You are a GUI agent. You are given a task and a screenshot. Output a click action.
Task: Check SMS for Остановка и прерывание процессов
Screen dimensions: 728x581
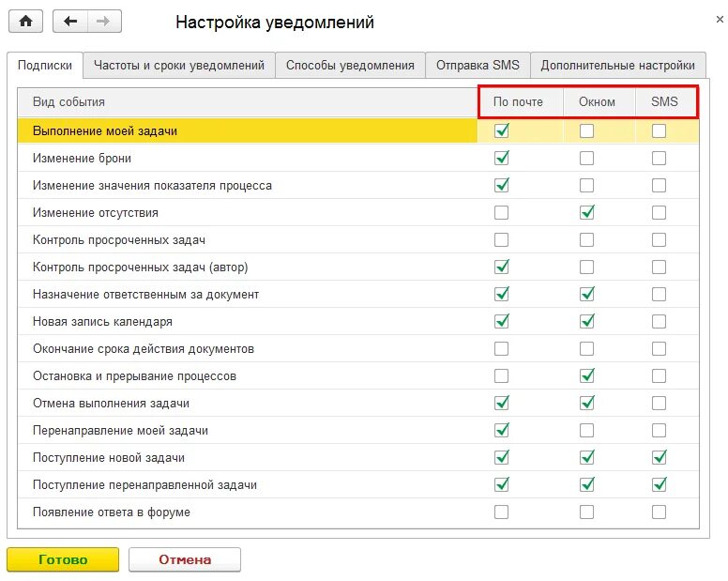659,375
